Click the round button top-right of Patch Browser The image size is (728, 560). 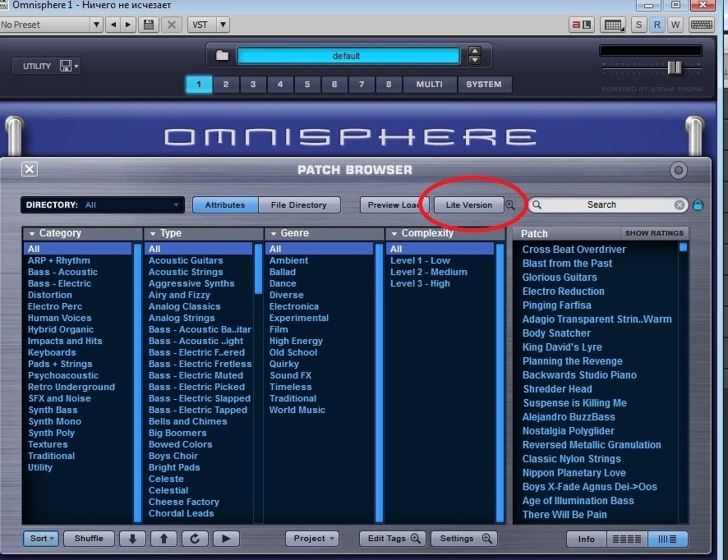(679, 171)
